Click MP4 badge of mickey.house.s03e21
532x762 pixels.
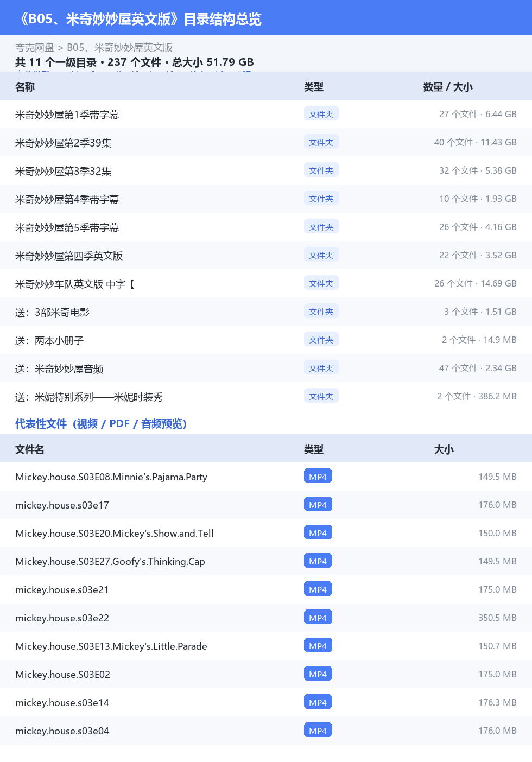318,589
